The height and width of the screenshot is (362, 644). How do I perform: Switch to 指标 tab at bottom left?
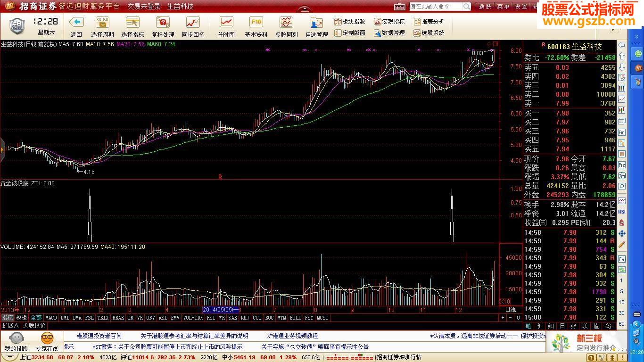7,318
